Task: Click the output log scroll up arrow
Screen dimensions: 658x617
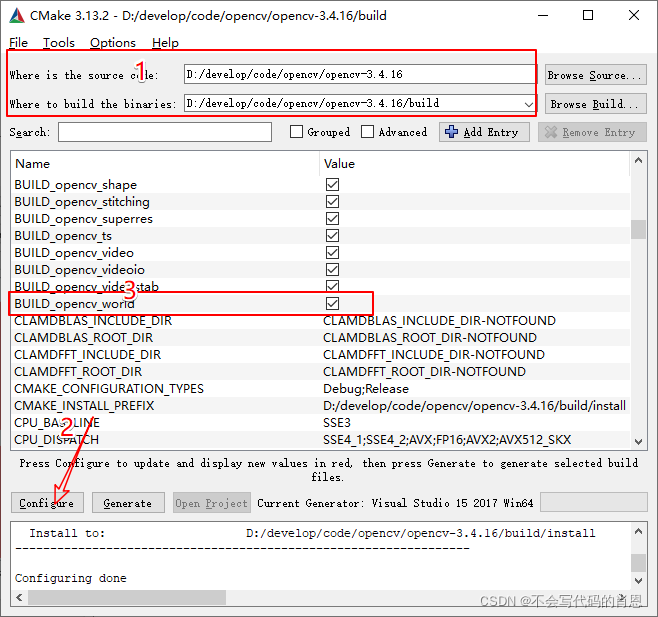Action: [638, 531]
